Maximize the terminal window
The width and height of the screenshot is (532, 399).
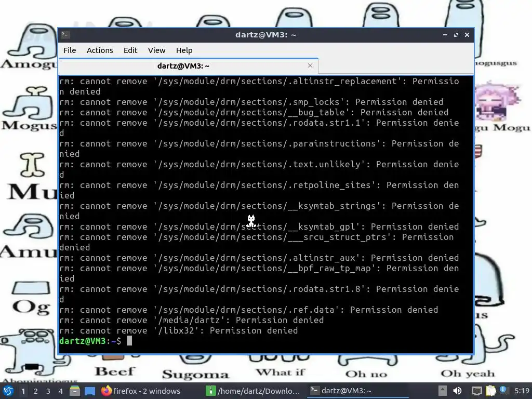tap(456, 35)
